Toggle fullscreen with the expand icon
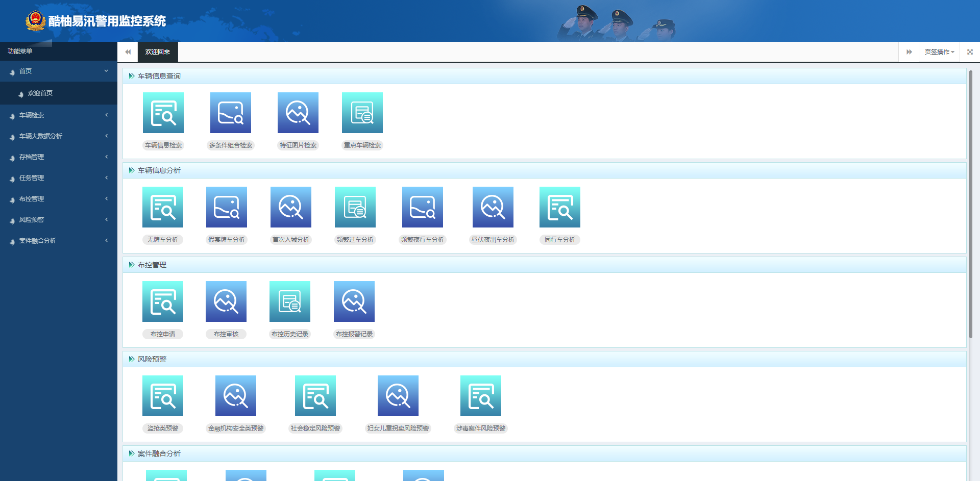 click(970, 52)
